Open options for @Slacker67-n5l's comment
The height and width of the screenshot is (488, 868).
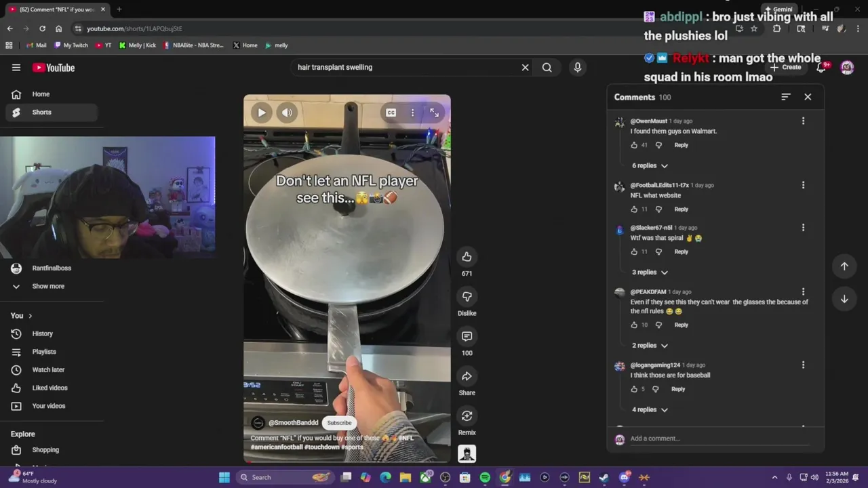click(x=803, y=228)
